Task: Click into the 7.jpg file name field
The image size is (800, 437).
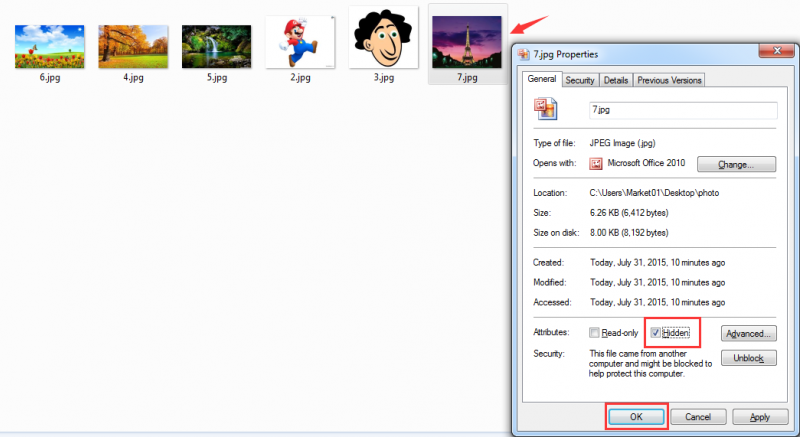Action: click(x=683, y=110)
